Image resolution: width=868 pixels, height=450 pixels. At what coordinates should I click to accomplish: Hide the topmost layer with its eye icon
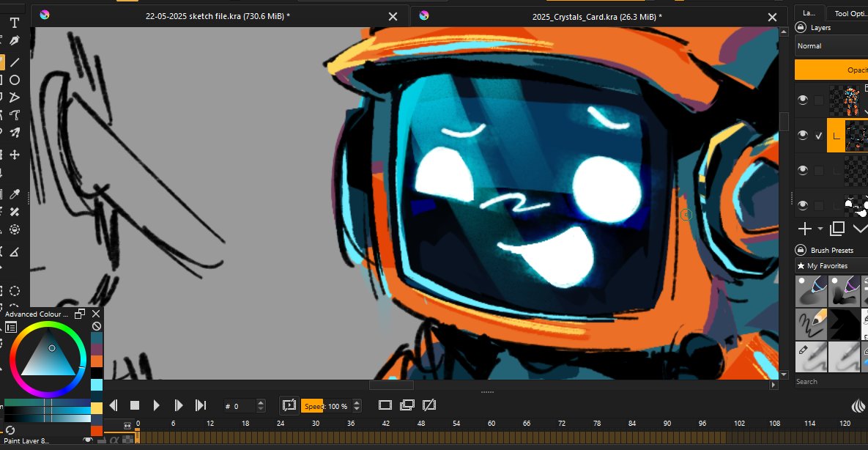pyautogui.click(x=802, y=99)
